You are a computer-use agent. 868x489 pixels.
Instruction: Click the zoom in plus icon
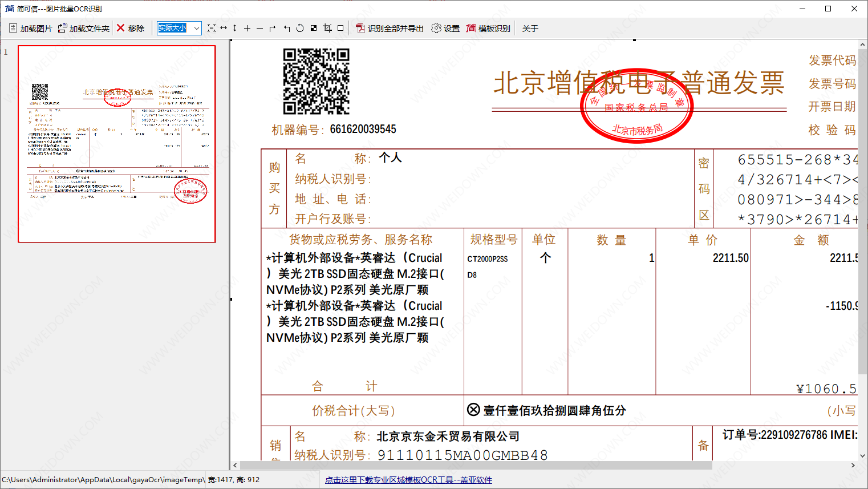click(247, 28)
